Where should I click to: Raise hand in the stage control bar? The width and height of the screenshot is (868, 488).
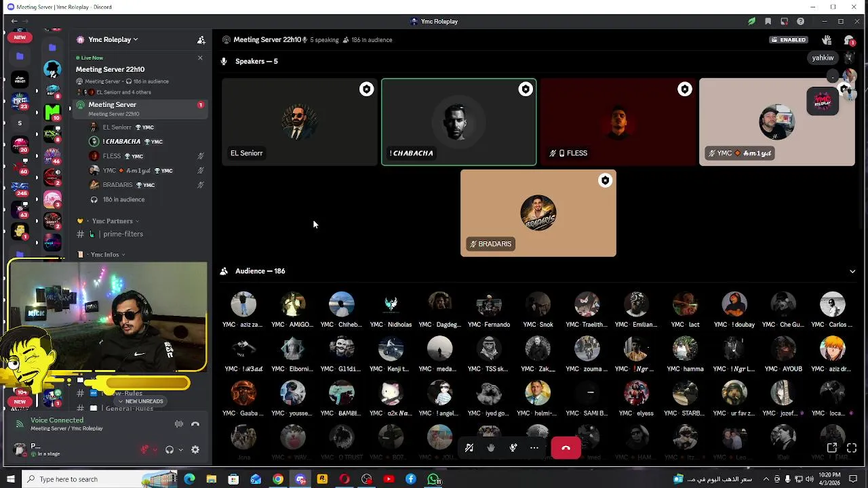click(x=491, y=448)
